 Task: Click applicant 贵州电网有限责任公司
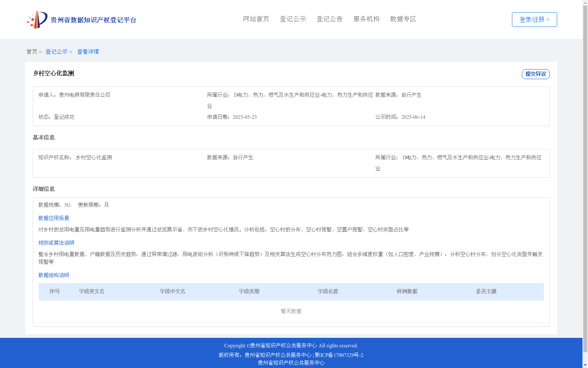pos(85,95)
